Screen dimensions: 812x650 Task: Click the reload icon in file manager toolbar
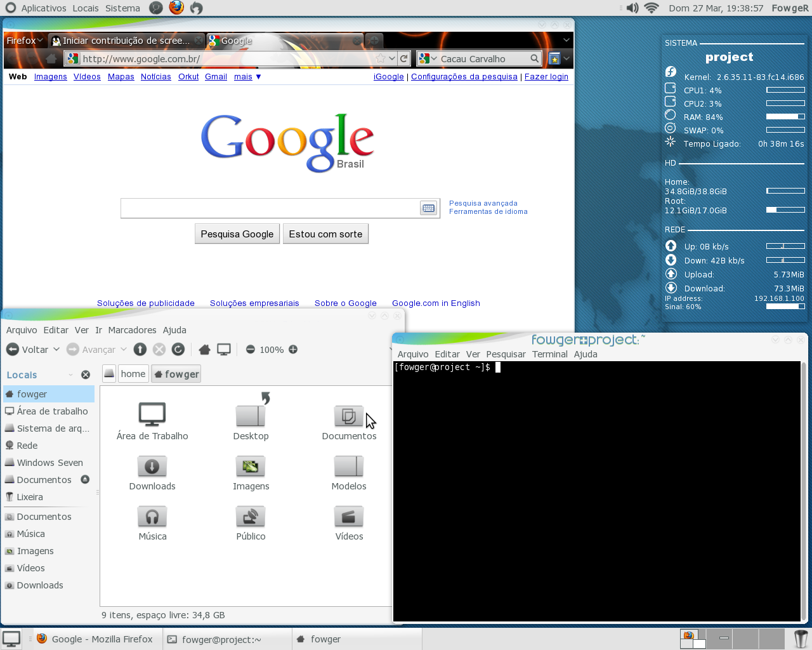point(178,349)
